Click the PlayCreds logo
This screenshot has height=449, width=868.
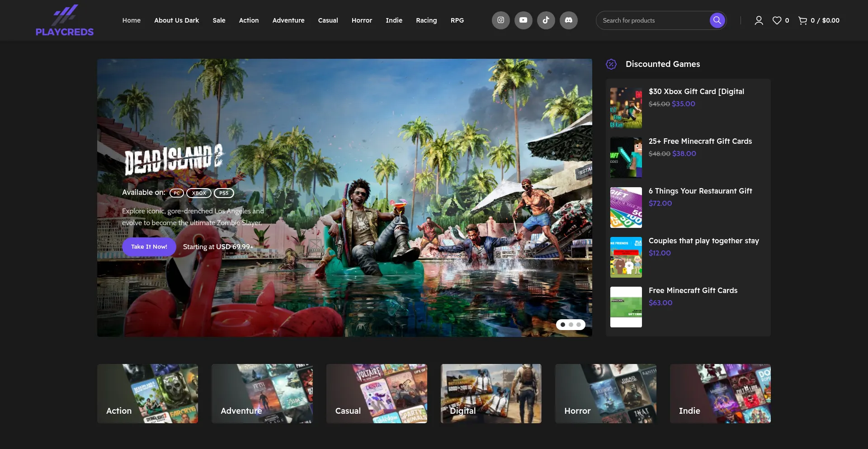[x=65, y=20]
